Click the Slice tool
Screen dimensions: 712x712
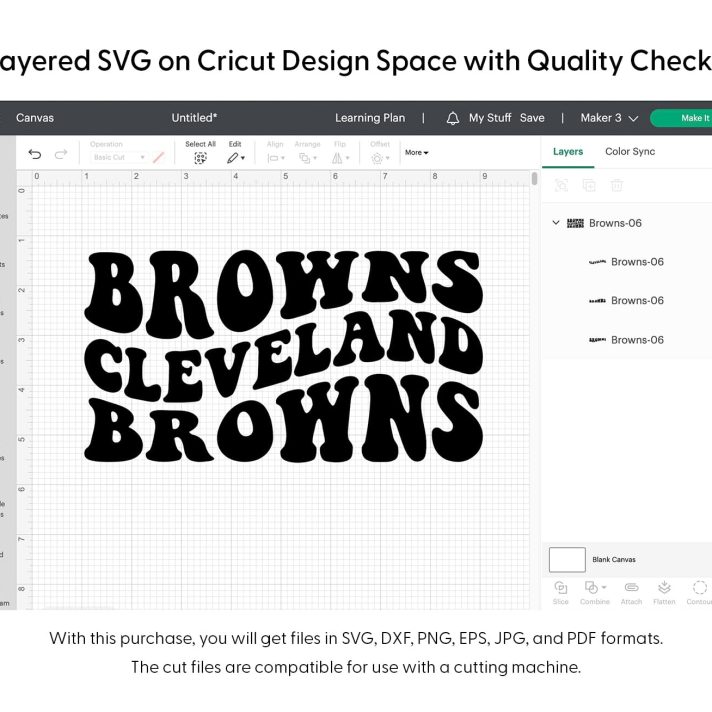point(561,593)
